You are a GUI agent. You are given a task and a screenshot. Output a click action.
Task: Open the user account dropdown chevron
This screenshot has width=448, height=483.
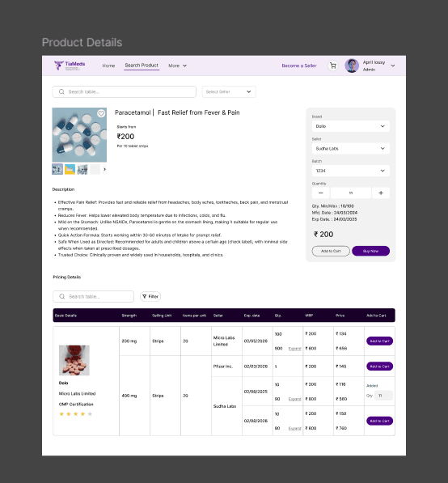[x=393, y=66]
